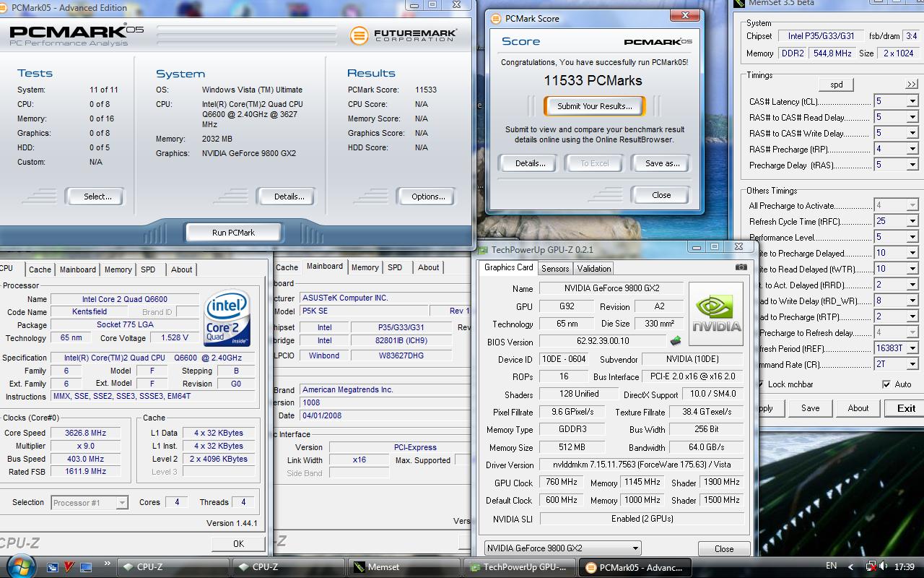Click Close button in PCMark Score dialog

tap(661, 195)
